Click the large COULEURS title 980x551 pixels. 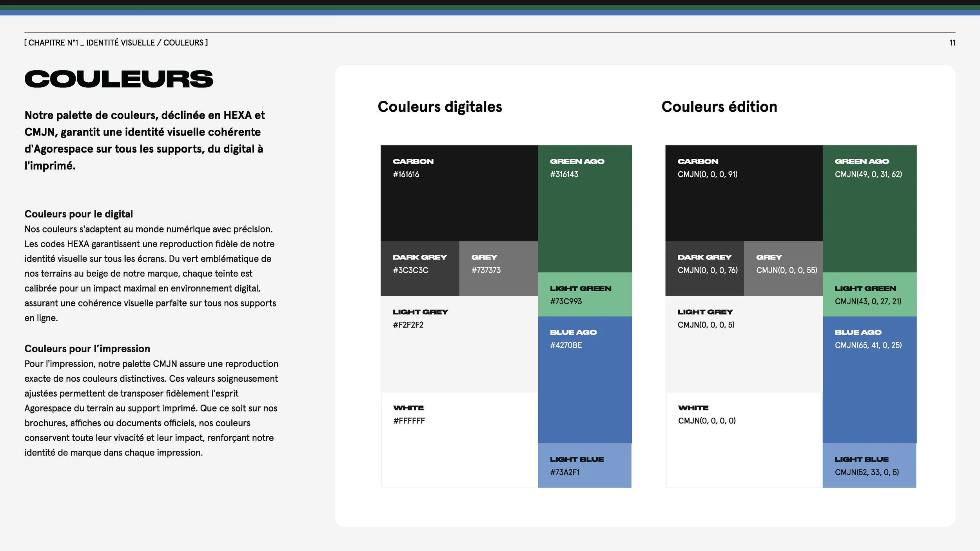pyautogui.click(x=119, y=79)
